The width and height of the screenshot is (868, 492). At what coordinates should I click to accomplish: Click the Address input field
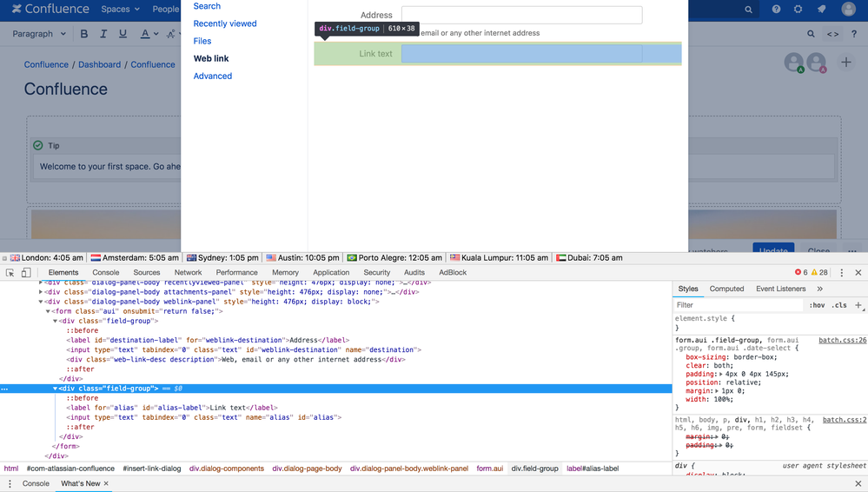point(521,15)
